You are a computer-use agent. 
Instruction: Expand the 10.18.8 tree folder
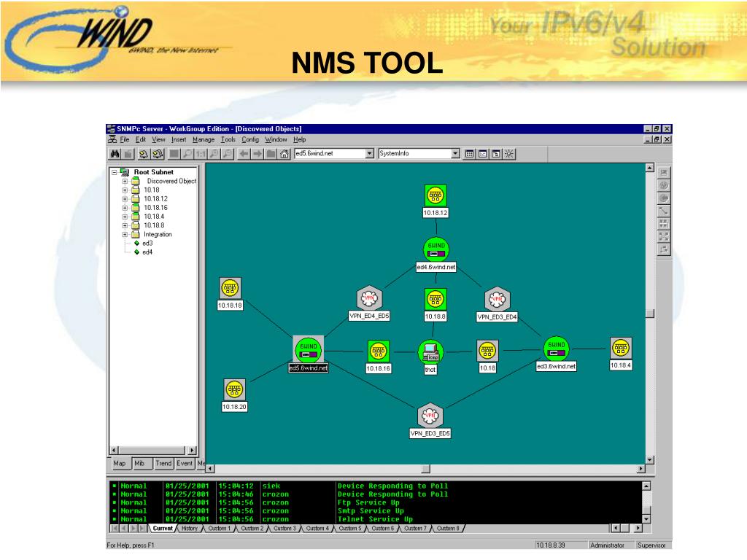[x=125, y=225]
